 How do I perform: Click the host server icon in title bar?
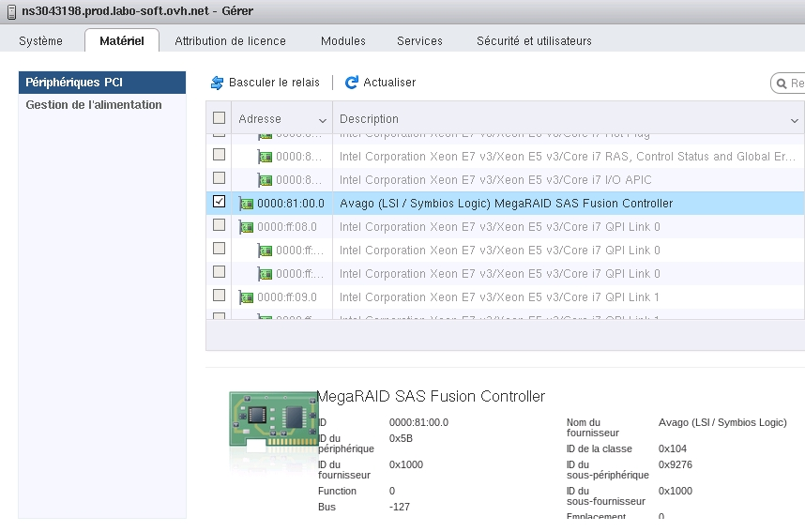tap(10, 11)
